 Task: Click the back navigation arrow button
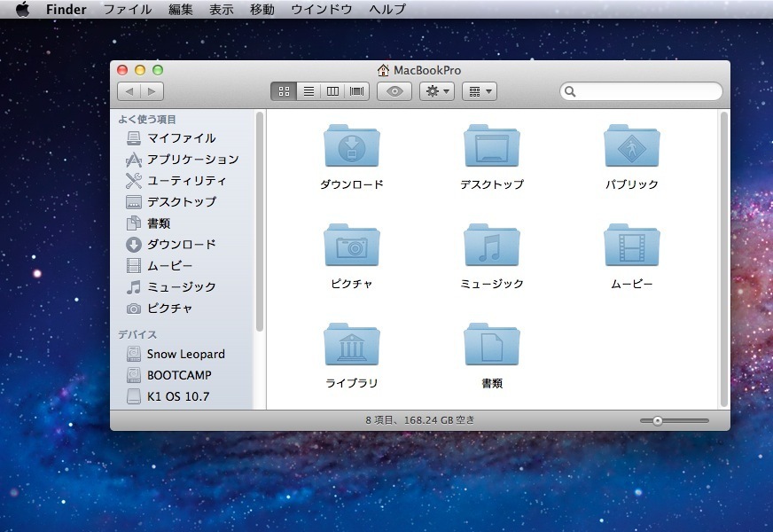(x=129, y=91)
